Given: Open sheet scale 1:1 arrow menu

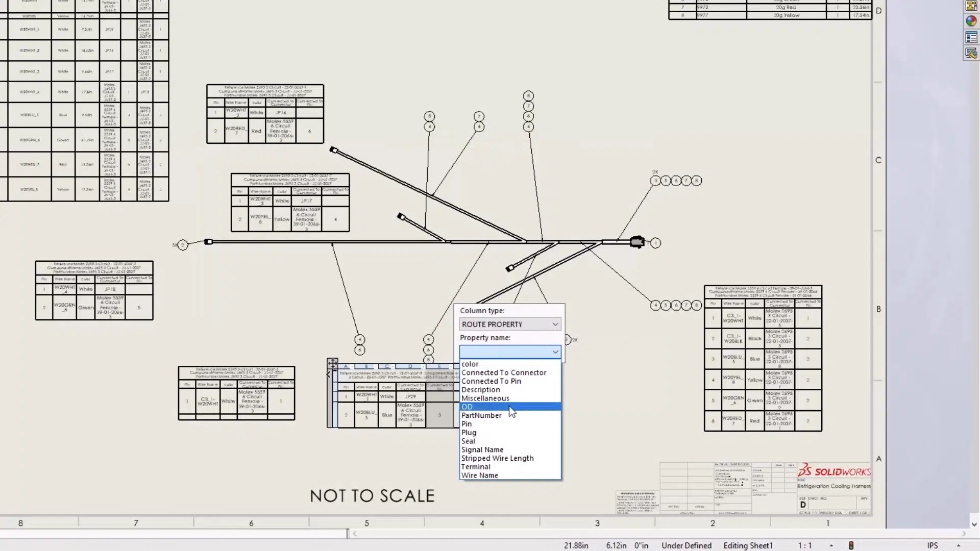Looking at the screenshot, I should [x=831, y=545].
